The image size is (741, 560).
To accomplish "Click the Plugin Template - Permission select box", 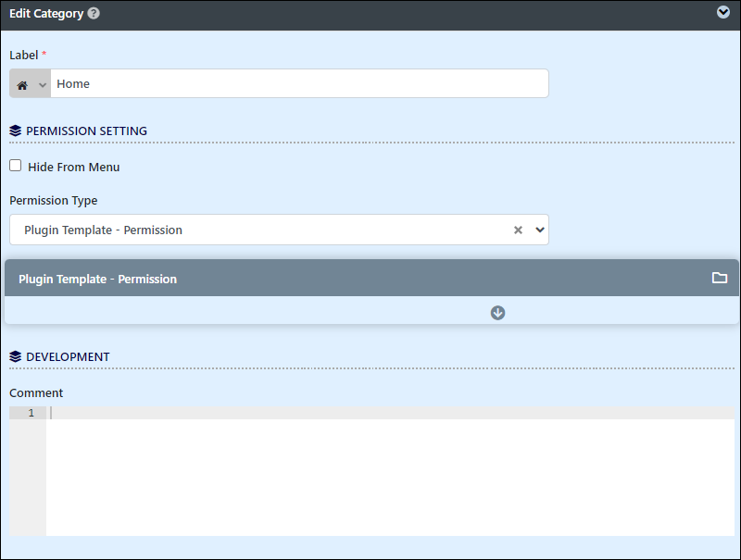I will pyautogui.click(x=279, y=230).
